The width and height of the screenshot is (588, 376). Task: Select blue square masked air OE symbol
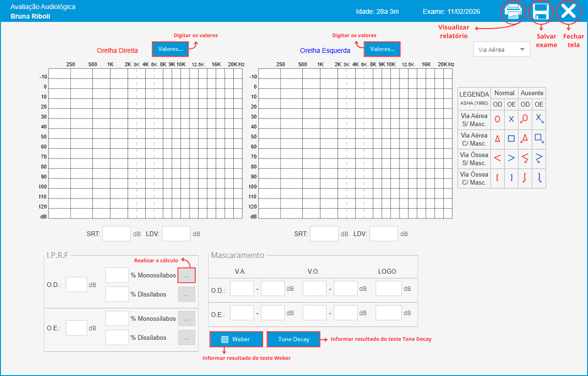click(x=511, y=139)
